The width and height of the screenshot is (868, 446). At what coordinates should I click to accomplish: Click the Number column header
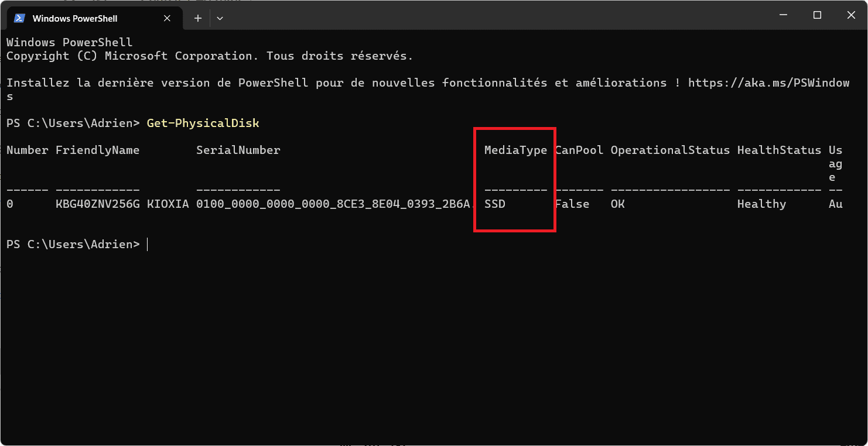pyautogui.click(x=28, y=150)
